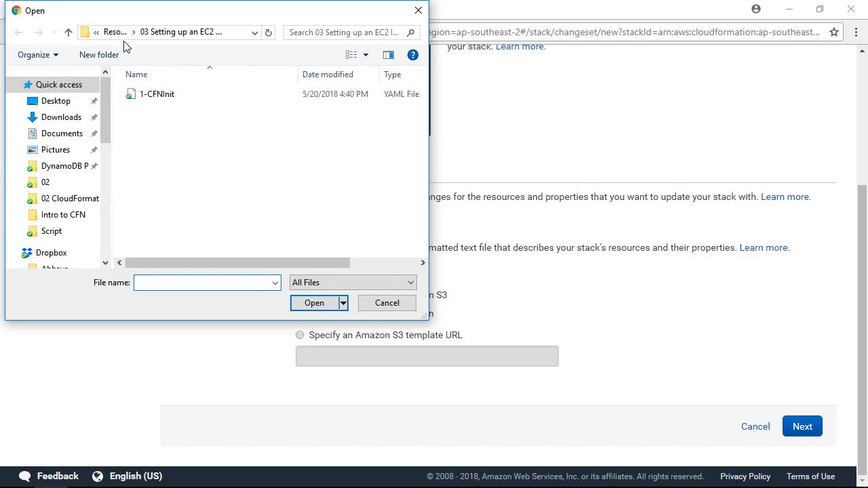The width and height of the screenshot is (868, 488).
Task: Click the Search 03 Setting up search box
Action: [x=343, y=33]
